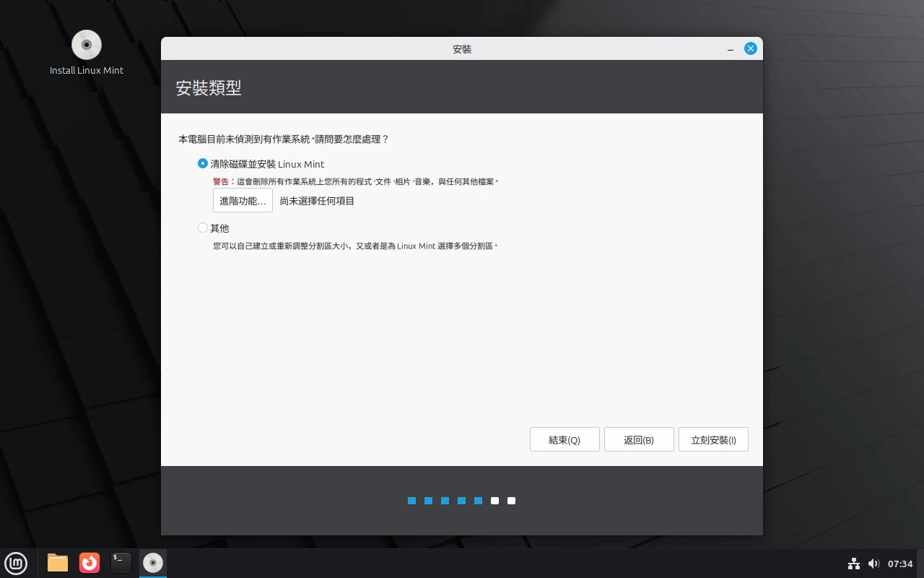Image resolution: width=924 pixels, height=578 pixels.
Task: Minimize the installer window
Action: click(730, 48)
